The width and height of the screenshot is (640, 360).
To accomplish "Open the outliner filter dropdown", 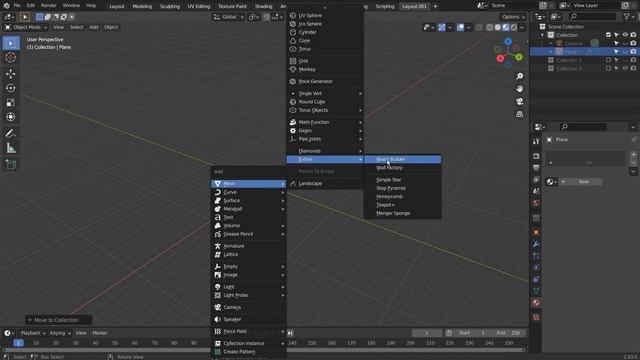I will tap(629, 16).
